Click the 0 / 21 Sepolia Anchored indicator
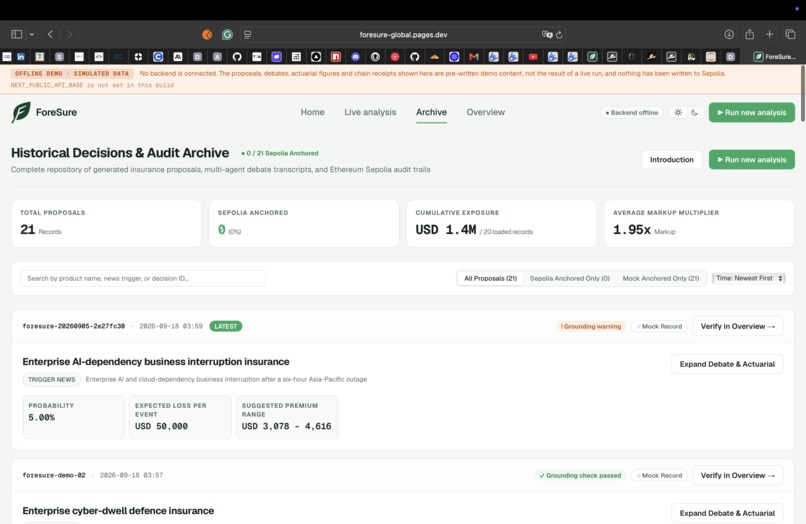The height and width of the screenshot is (524, 806). [x=280, y=153]
